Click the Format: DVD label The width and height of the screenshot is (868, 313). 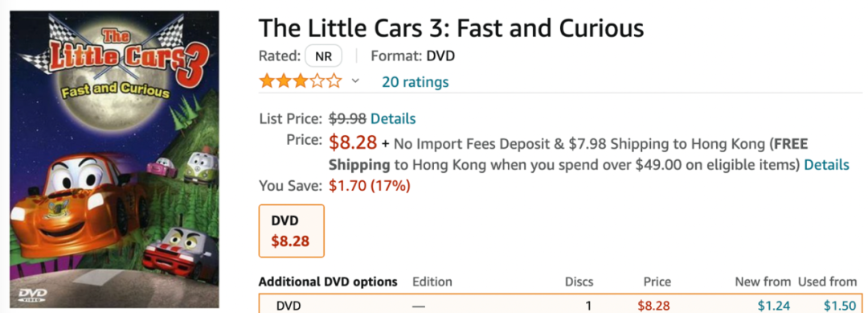413,56
